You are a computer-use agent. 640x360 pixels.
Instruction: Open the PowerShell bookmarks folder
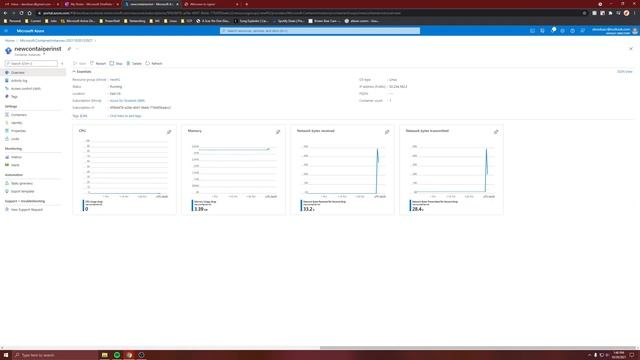point(110,21)
